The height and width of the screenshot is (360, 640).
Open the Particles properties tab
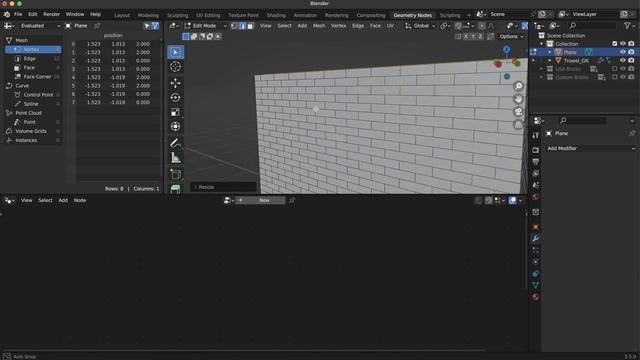[x=536, y=250]
